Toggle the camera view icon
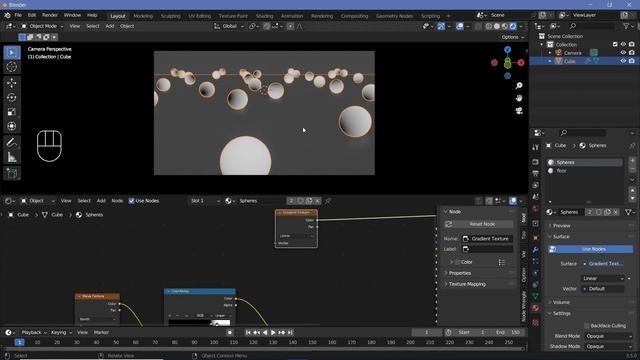 (x=519, y=111)
